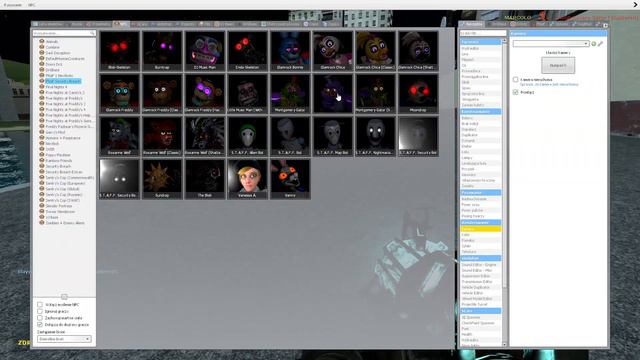Select the 'Sound Editor - Engine' tool
Viewport: 640px width, 360px height.
coord(480,264)
